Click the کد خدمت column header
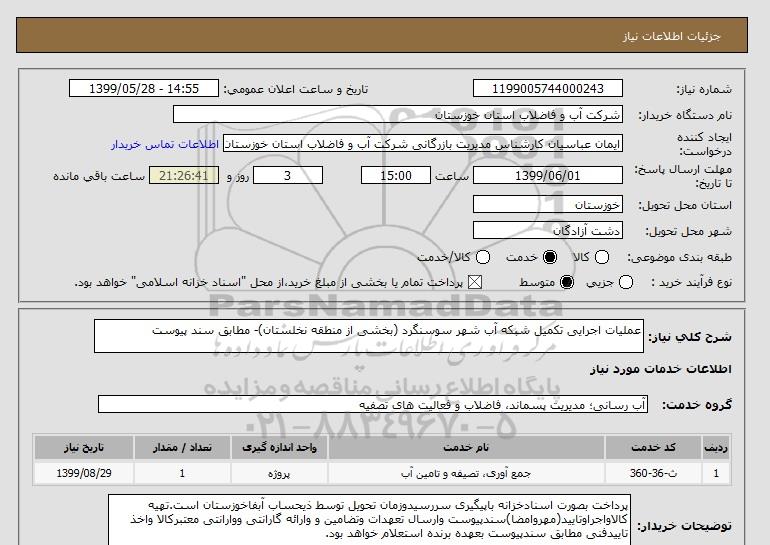This screenshot has height=545, width=770. pos(653,448)
